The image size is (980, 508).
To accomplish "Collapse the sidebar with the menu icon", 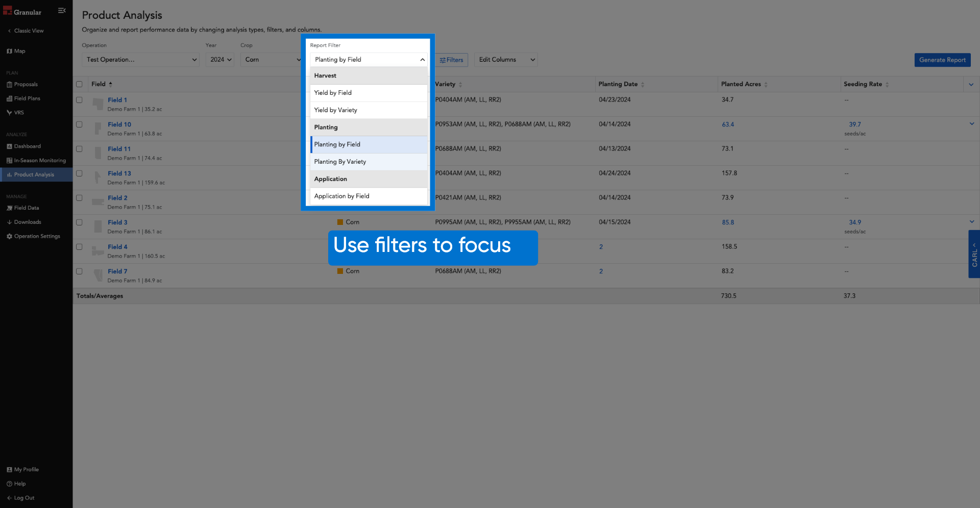I will 62,11.
